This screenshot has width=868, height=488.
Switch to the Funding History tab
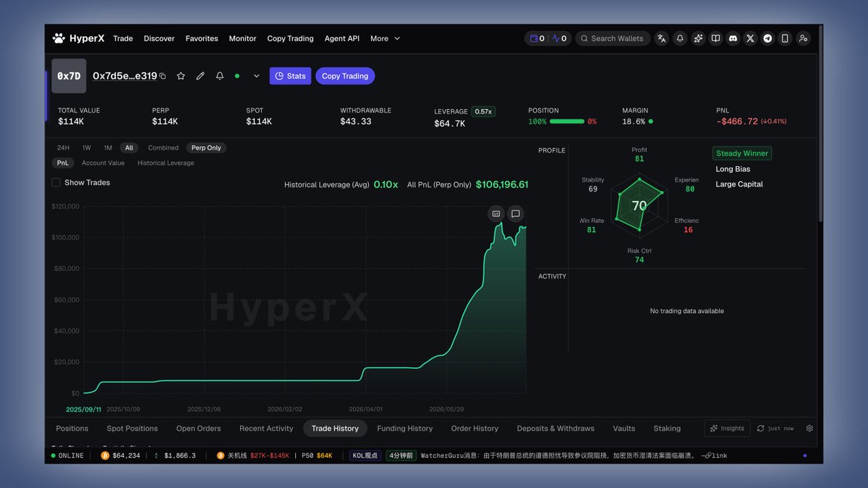point(404,428)
